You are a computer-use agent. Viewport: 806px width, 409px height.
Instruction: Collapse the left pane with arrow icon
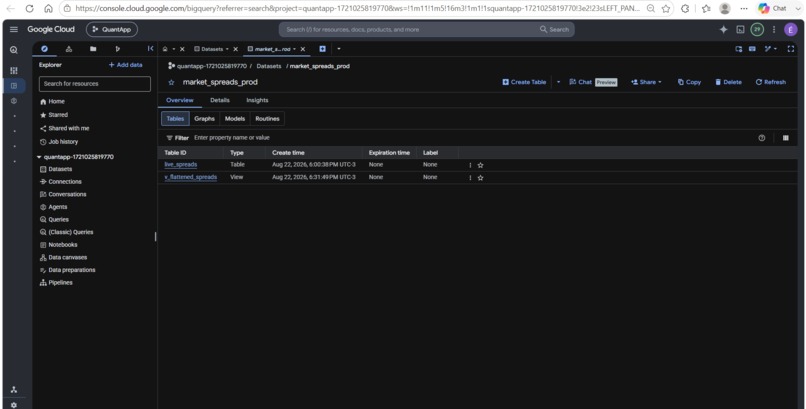pyautogui.click(x=151, y=49)
